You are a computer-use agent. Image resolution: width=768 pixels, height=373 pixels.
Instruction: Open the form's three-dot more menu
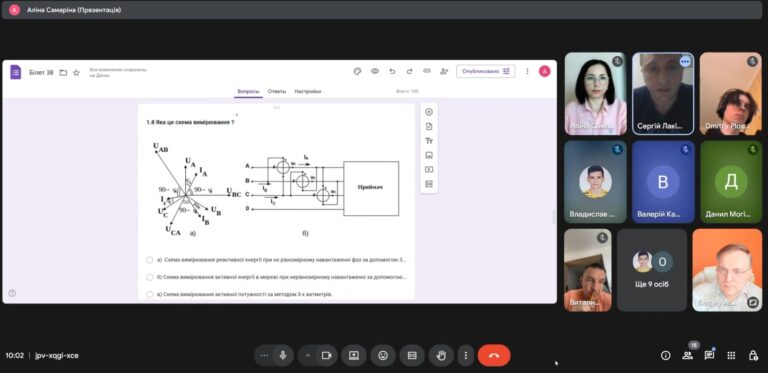[527, 71]
